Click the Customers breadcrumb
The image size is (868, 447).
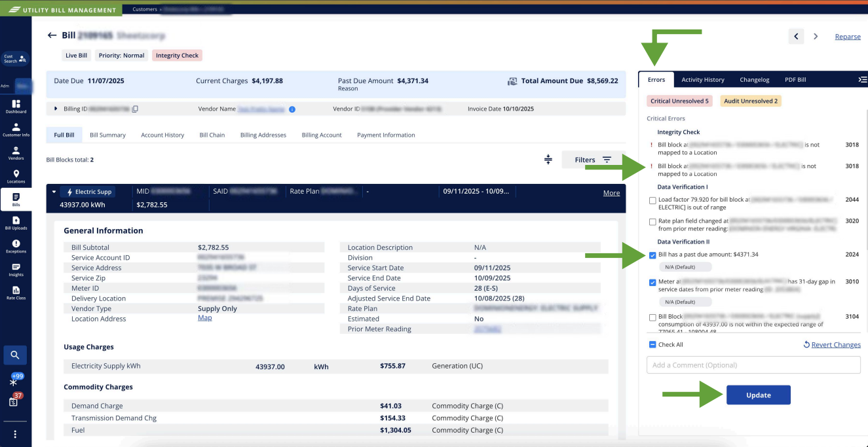pyautogui.click(x=145, y=9)
